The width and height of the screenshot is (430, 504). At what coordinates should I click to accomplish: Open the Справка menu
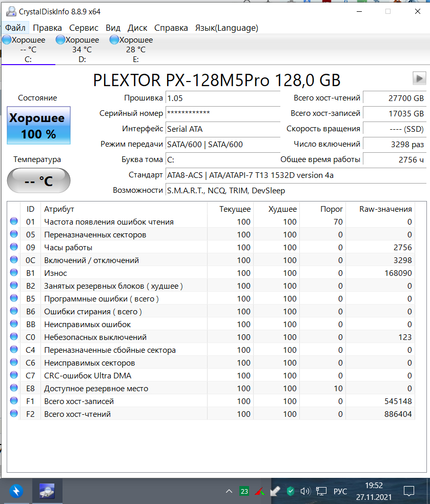171,28
